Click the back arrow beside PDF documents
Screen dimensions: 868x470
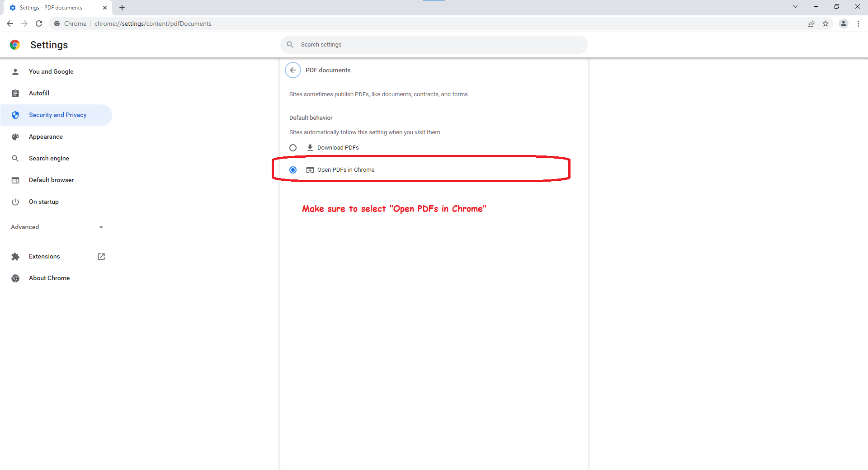(x=292, y=70)
